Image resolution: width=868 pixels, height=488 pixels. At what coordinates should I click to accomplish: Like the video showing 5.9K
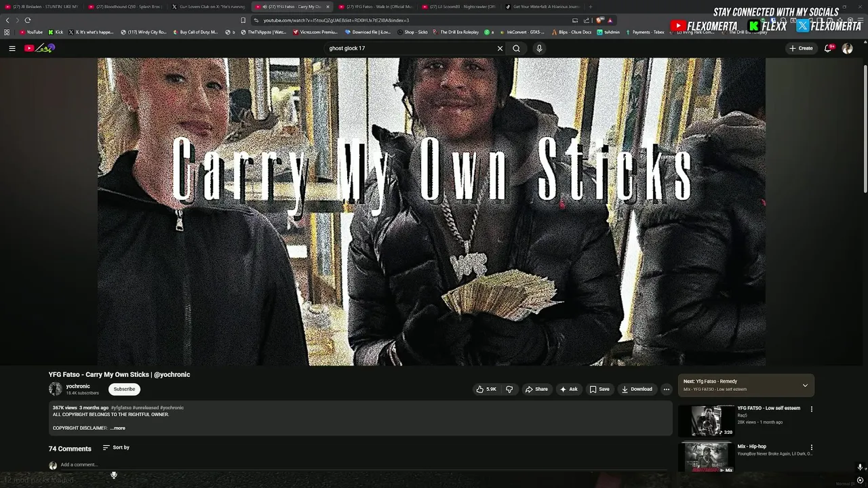(x=486, y=389)
